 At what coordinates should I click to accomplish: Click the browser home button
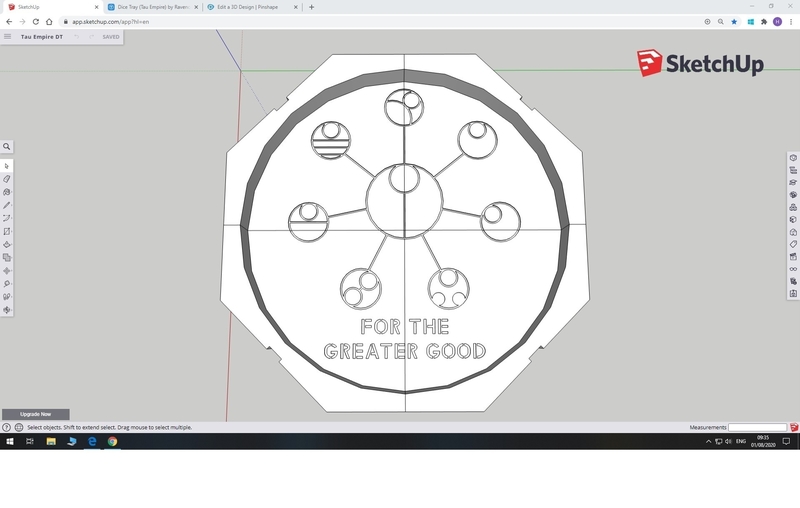coord(49,21)
